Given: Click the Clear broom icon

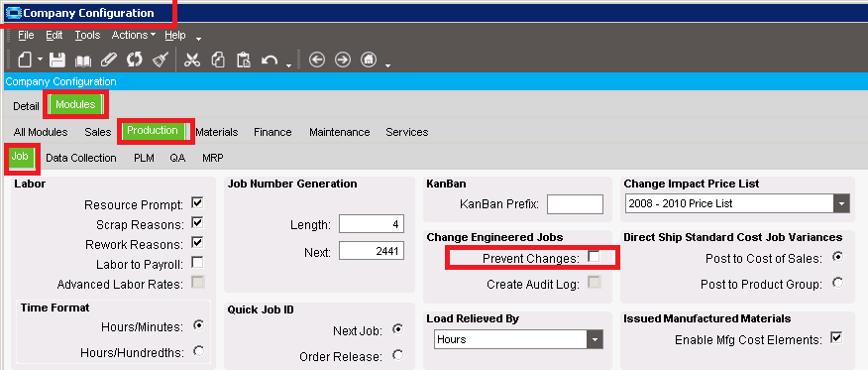Looking at the screenshot, I should pyautogui.click(x=161, y=60).
